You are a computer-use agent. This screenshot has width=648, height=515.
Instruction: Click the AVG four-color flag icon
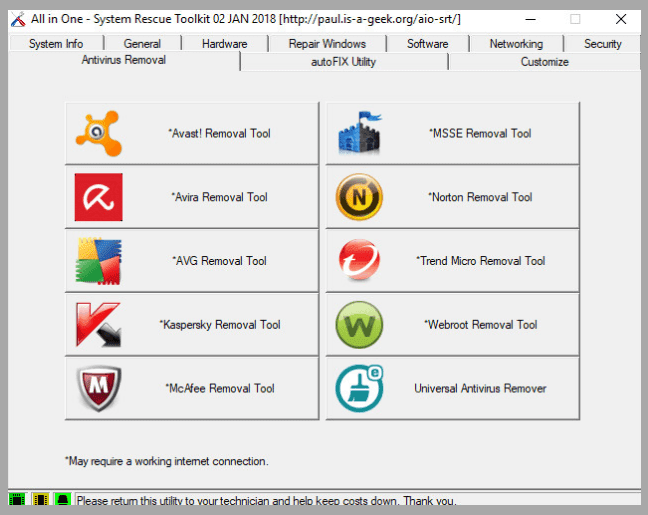pyautogui.click(x=98, y=261)
